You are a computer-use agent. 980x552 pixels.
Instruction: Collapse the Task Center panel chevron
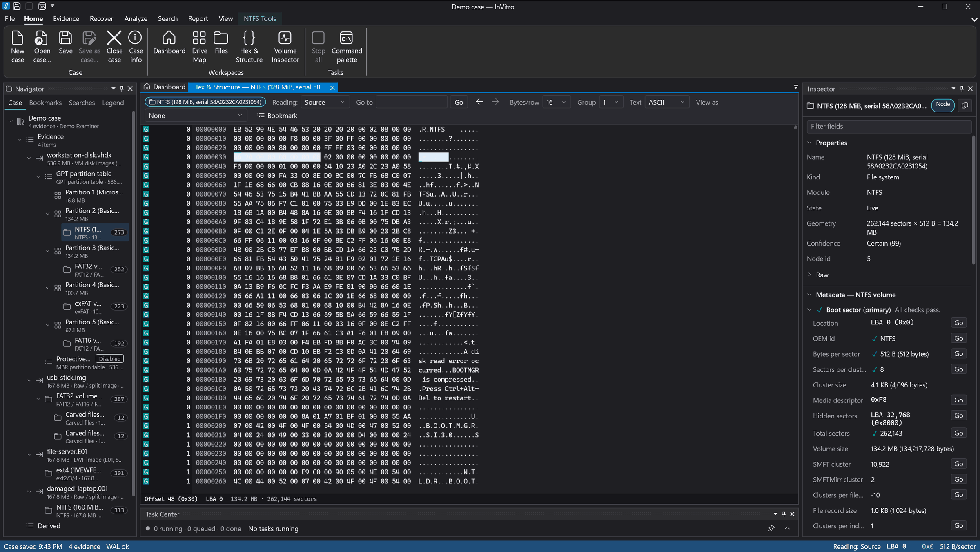coord(787,528)
